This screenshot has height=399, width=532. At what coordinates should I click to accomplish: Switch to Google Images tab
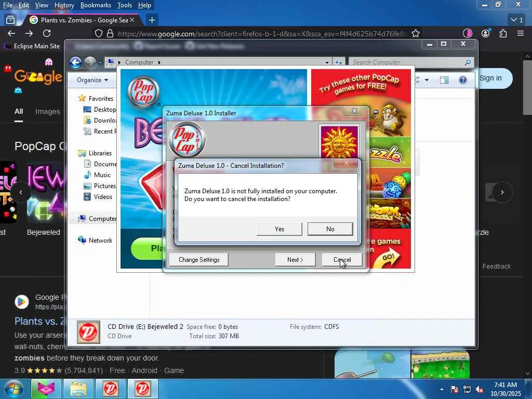pyautogui.click(x=47, y=111)
